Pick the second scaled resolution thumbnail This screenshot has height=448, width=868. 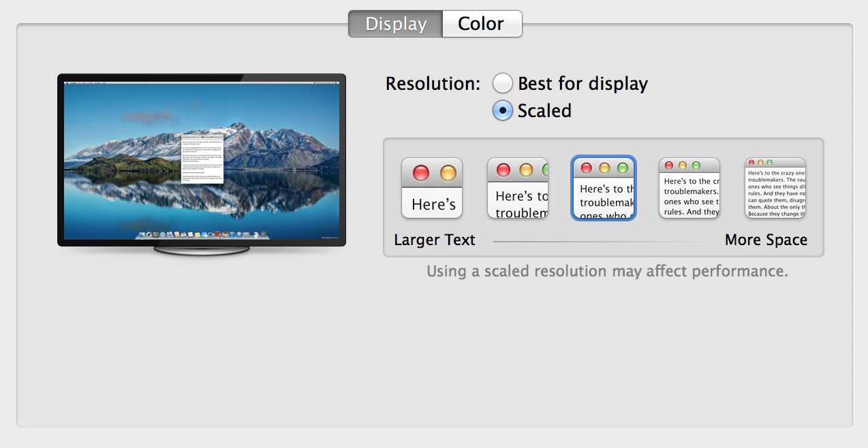click(518, 189)
